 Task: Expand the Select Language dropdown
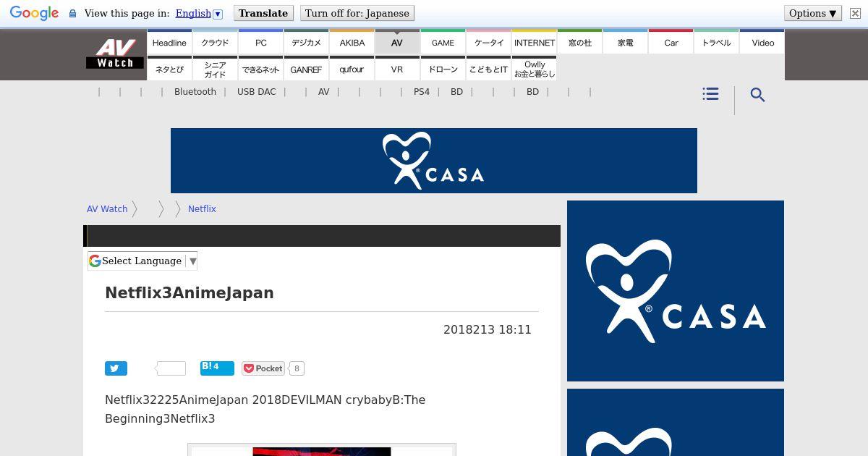click(x=143, y=261)
